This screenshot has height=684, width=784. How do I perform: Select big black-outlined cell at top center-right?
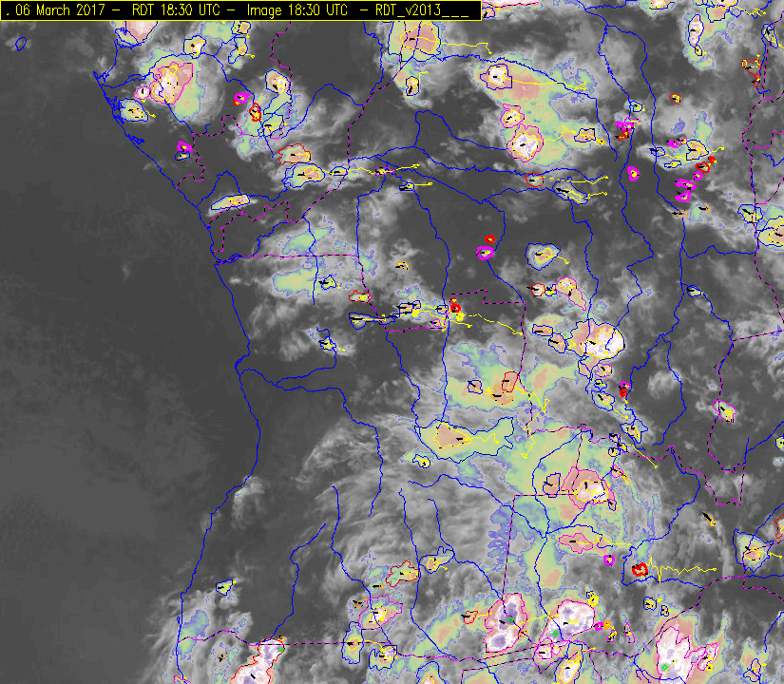pos(497,76)
